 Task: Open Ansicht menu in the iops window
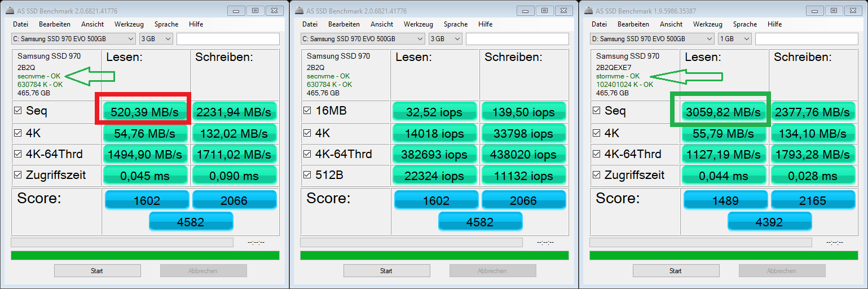click(382, 24)
